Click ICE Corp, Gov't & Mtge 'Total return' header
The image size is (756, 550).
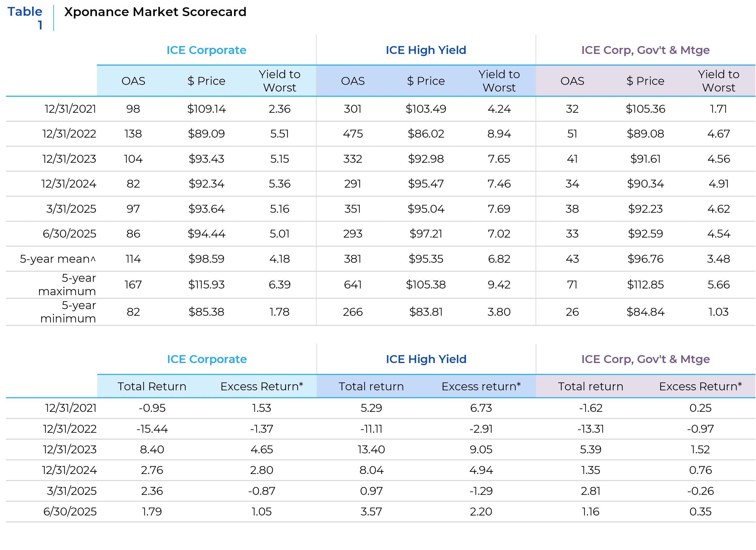pyautogui.click(x=591, y=386)
